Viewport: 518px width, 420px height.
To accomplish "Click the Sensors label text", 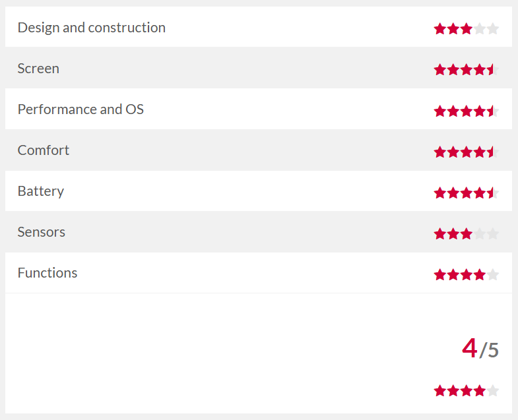I will click(x=42, y=232).
